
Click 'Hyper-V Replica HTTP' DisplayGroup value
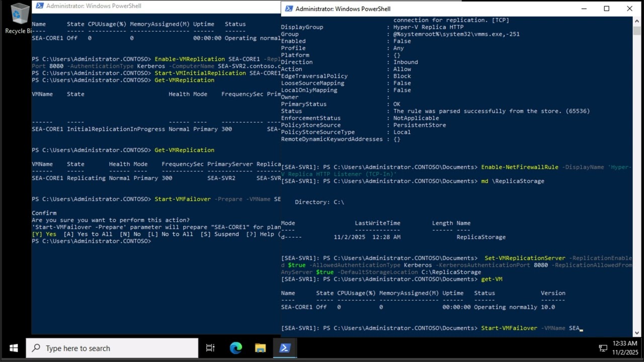click(x=428, y=27)
